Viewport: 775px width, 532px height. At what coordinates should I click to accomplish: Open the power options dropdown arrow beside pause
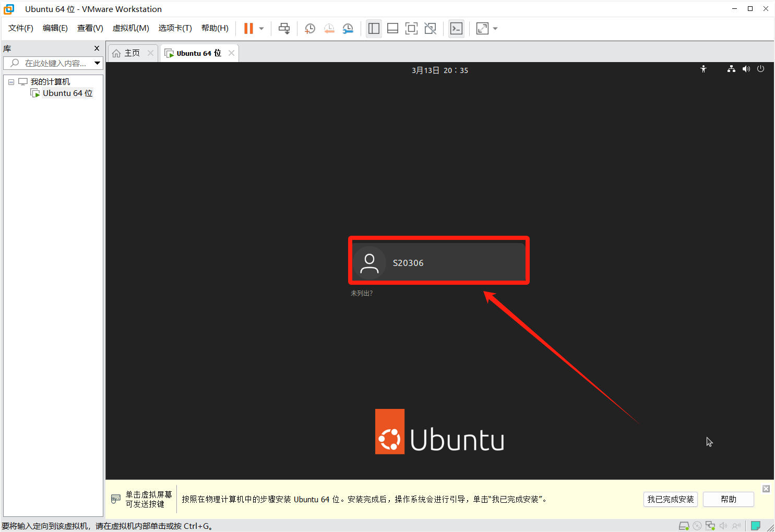261,29
